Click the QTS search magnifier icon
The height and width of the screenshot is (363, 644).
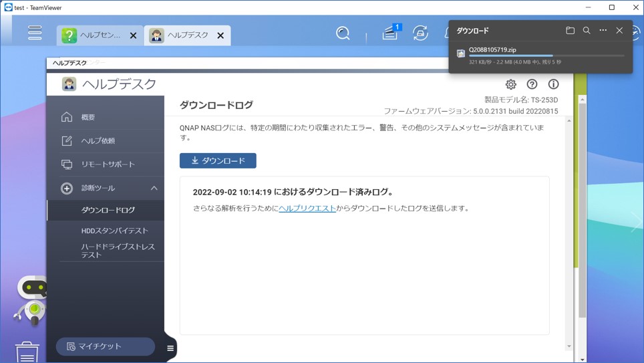[x=343, y=33]
